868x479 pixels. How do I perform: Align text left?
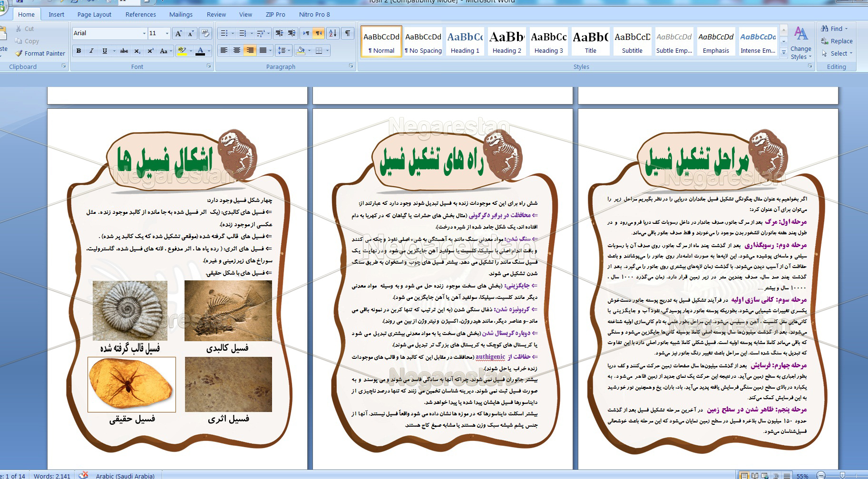pyautogui.click(x=224, y=50)
